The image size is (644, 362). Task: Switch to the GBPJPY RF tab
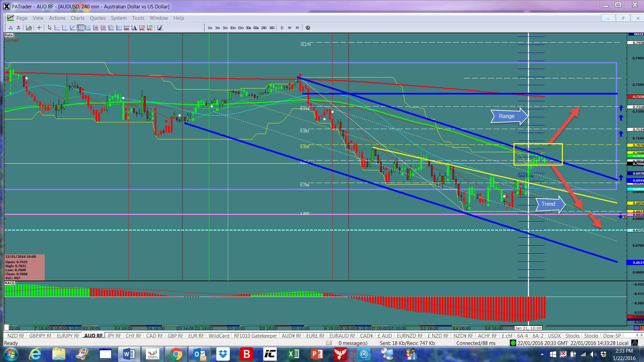click(x=40, y=336)
